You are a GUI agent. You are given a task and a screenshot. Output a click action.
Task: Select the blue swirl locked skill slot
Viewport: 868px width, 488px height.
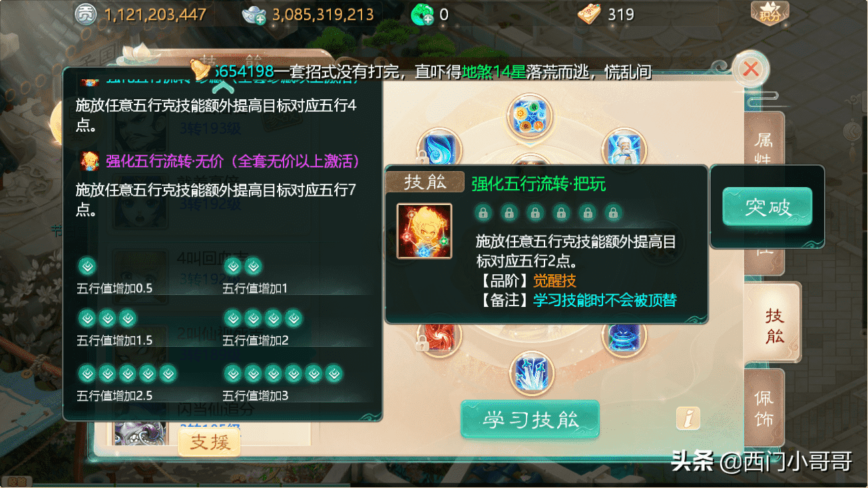click(x=439, y=149)
